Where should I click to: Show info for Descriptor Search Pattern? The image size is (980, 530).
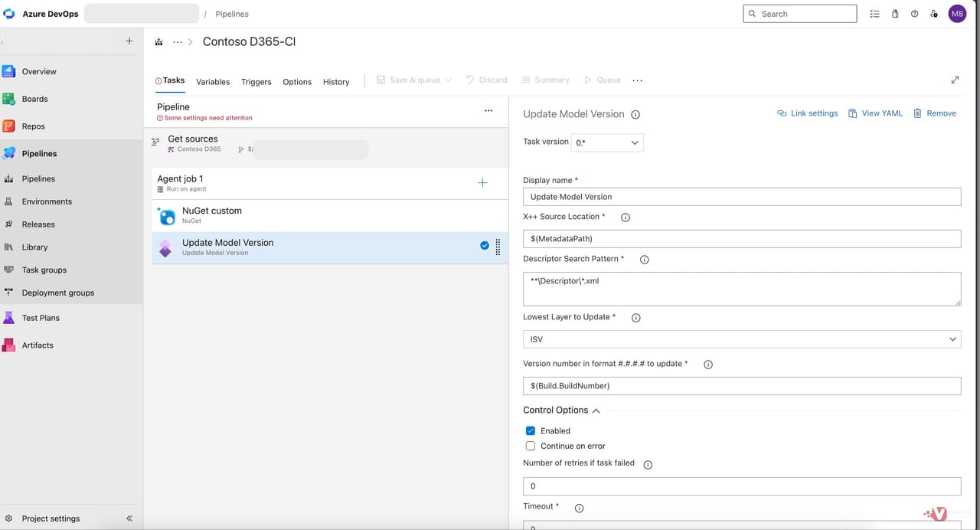coord(644,260)
